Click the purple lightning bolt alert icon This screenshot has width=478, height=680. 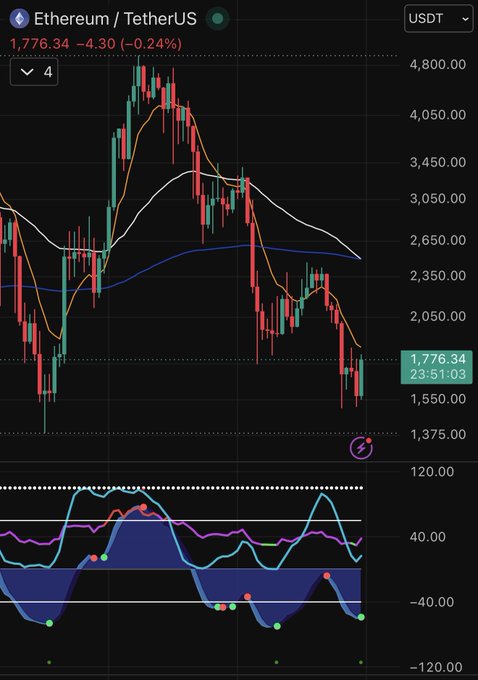pyautogui.click(x=361, y=448)
